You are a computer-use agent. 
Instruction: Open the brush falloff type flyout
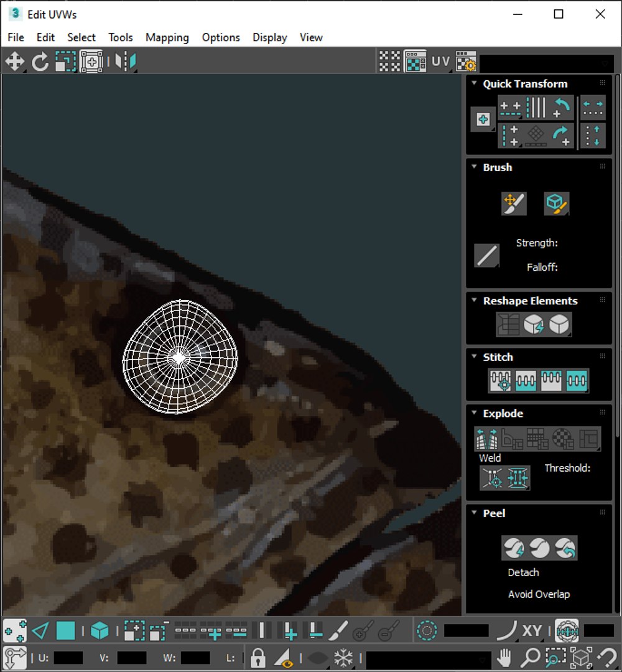pyautogui.click(x=486, y=256)
